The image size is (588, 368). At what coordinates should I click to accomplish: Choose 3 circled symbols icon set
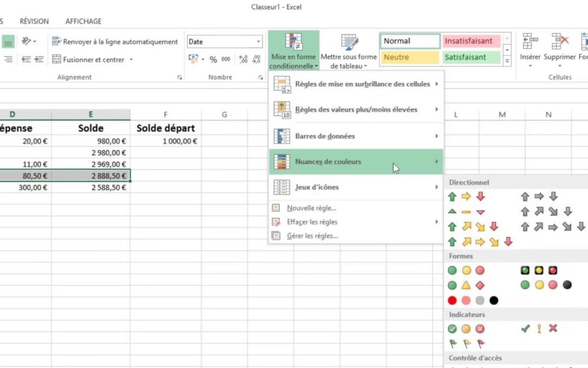[x=467, y=329]
